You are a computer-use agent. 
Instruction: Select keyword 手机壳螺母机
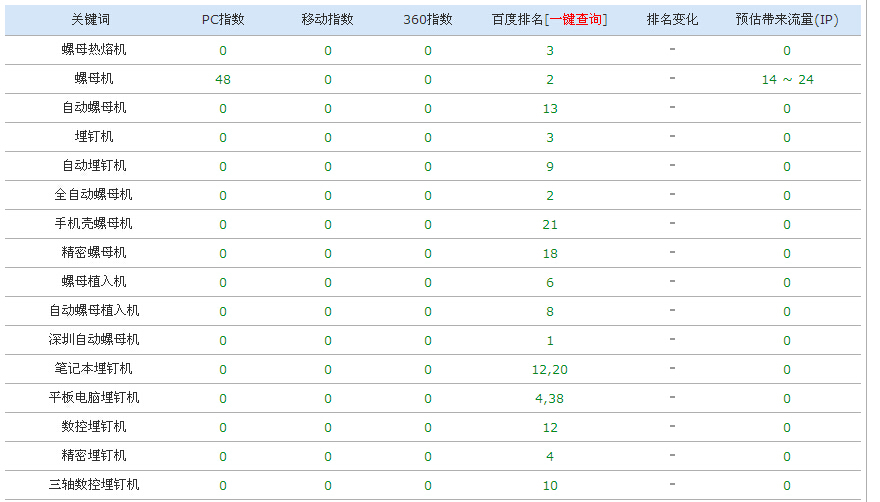[x=94, y=223]
